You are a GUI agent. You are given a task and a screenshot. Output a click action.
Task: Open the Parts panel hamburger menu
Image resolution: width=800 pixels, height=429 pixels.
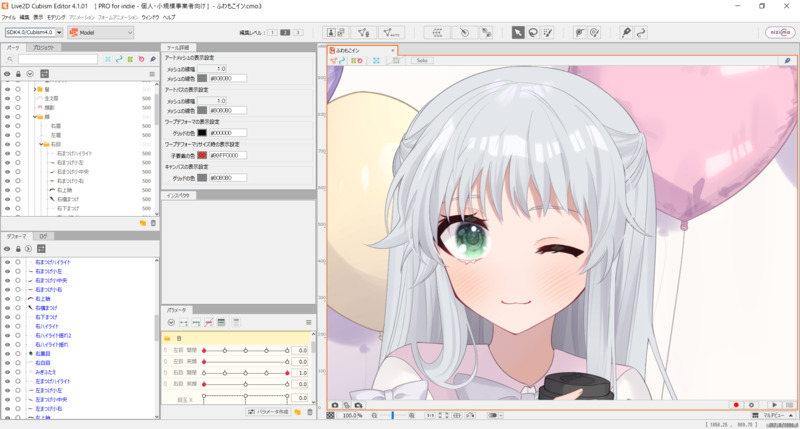pos(152,74)
